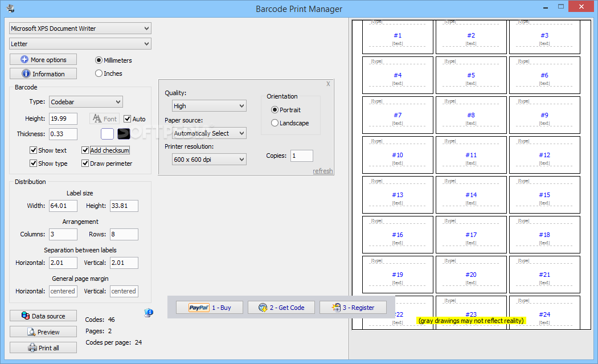This screenshot has width=598, height=364.
Task: Click the 3 - Register button
Action: coord(353,308)
